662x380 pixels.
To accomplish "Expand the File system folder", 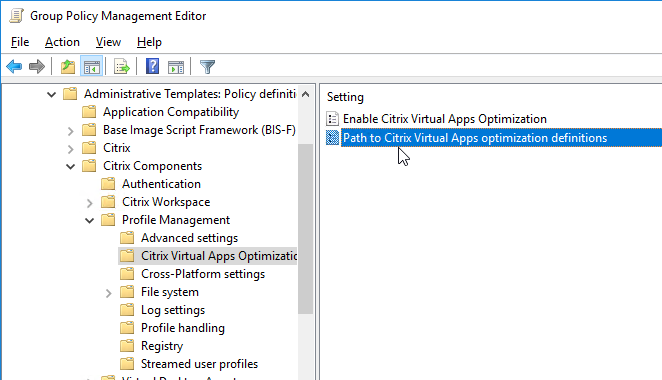I will coord(109,293).
